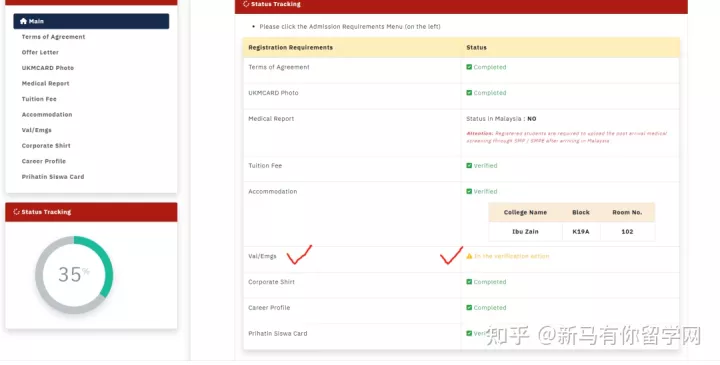This screenshot has width=720, height=365.
Task: Open Career Profile in sidebar menu
Action: click(x=44, y=161)
